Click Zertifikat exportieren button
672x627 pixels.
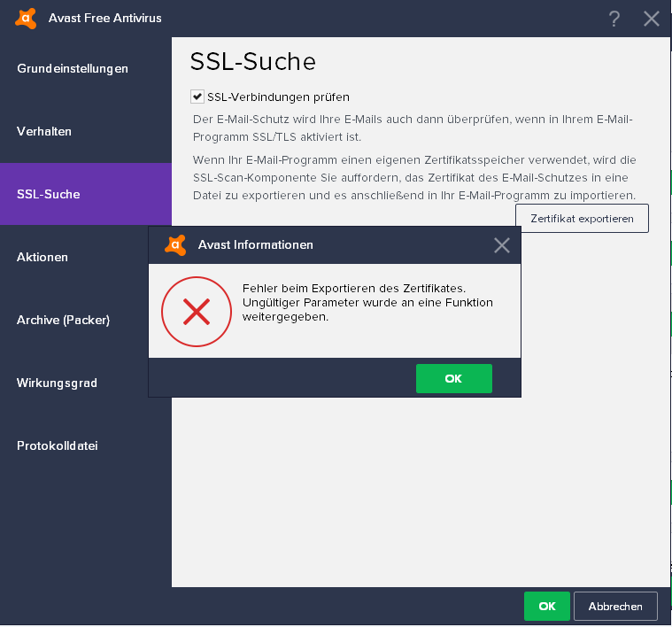pos(582,219)
